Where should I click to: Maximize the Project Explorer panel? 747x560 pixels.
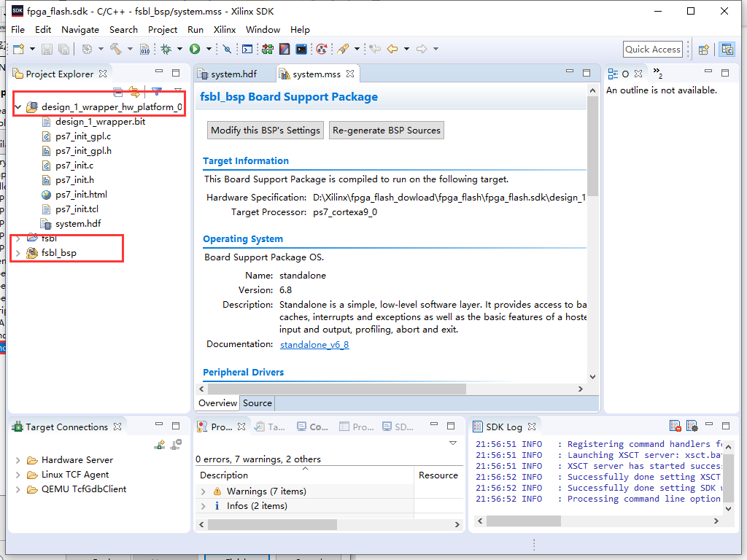pyautogui.click(x=176, y=73)
